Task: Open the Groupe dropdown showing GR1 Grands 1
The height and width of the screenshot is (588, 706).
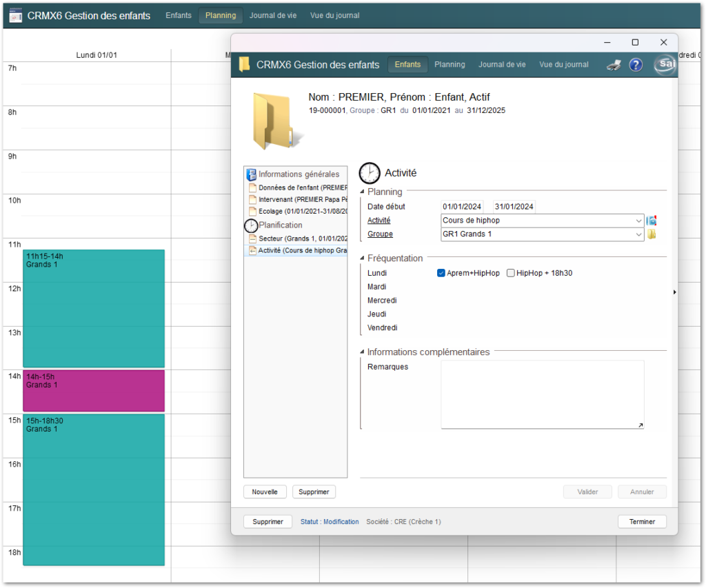Action: (542, 234)
